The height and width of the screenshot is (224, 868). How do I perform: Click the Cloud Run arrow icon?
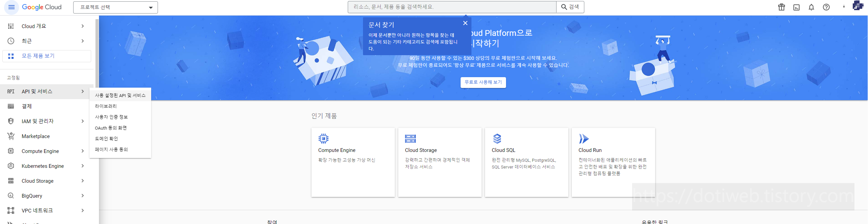tap(584, 139)
